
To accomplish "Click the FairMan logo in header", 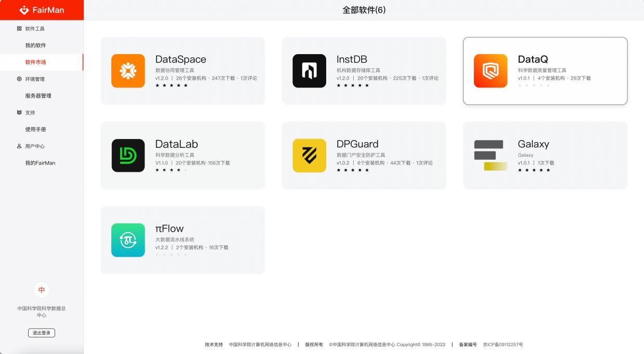I will pyautogui.click(x=42, y=10).
